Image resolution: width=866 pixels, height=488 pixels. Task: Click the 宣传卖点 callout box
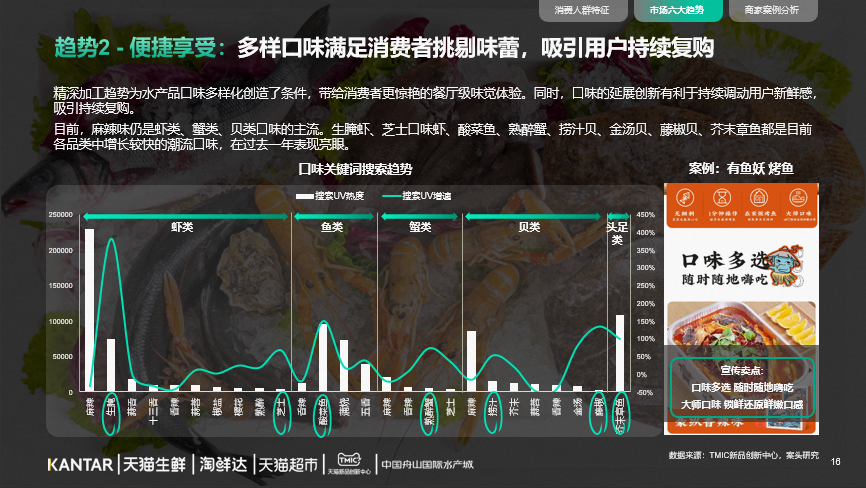click(741, 386)
